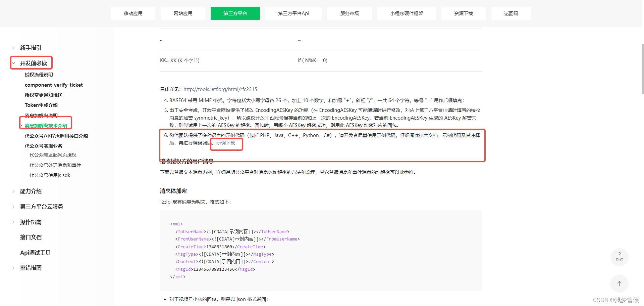Open Token生成介绍 in the sidebar
The image size is (644, 306).
[41, 105]
